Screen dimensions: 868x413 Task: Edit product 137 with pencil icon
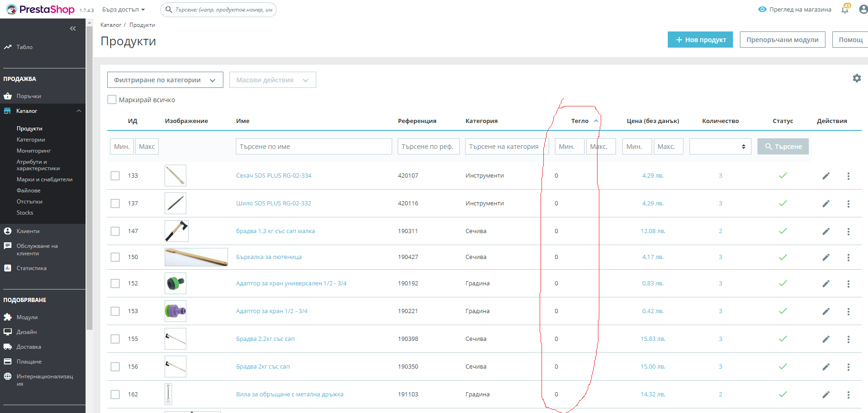pyautogui.click(x=826, y=203)
